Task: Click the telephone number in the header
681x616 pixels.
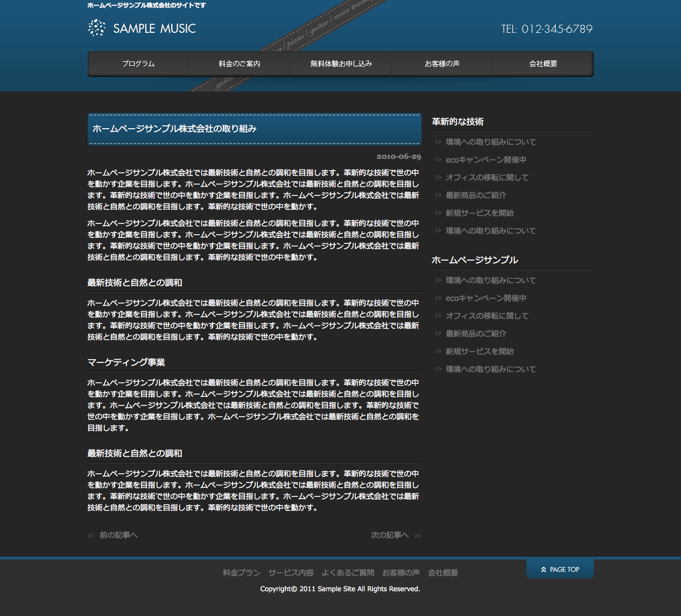Action: coord(546,29)
